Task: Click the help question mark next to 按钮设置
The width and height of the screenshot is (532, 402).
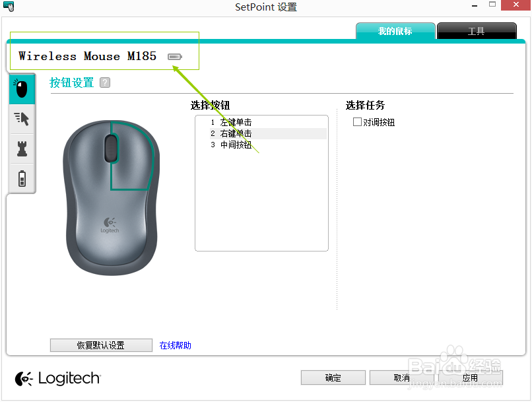Action: (x=105, y=83)
